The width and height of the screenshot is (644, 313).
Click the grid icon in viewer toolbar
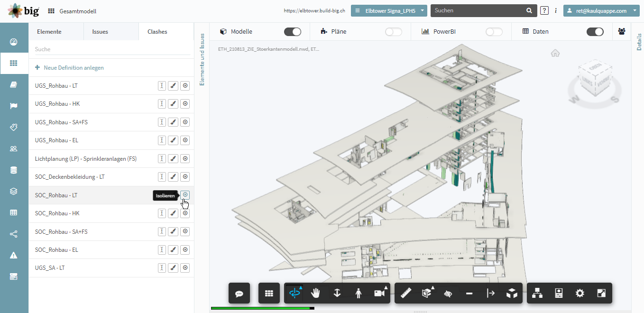coord(269,294)
